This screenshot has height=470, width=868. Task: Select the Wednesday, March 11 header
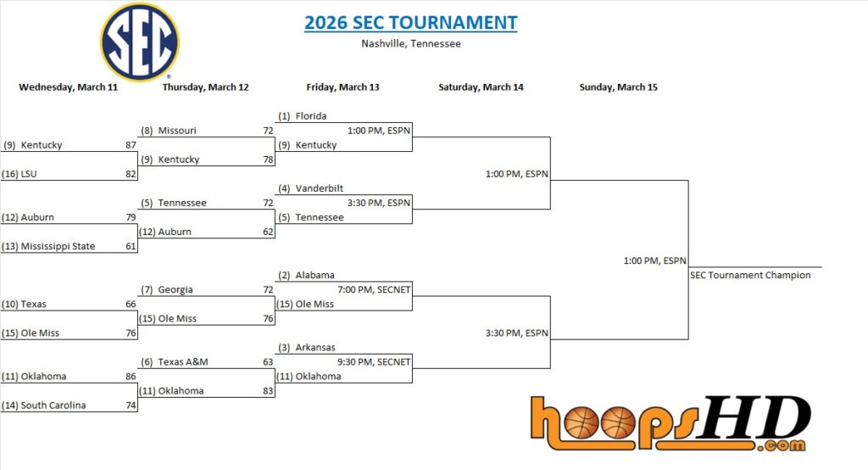click(x=68, y=87)
